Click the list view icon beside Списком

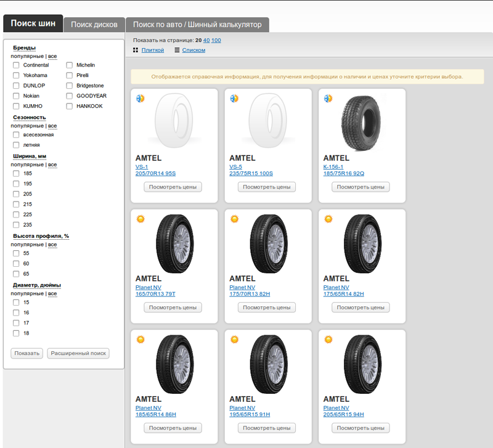pos(177,50)
